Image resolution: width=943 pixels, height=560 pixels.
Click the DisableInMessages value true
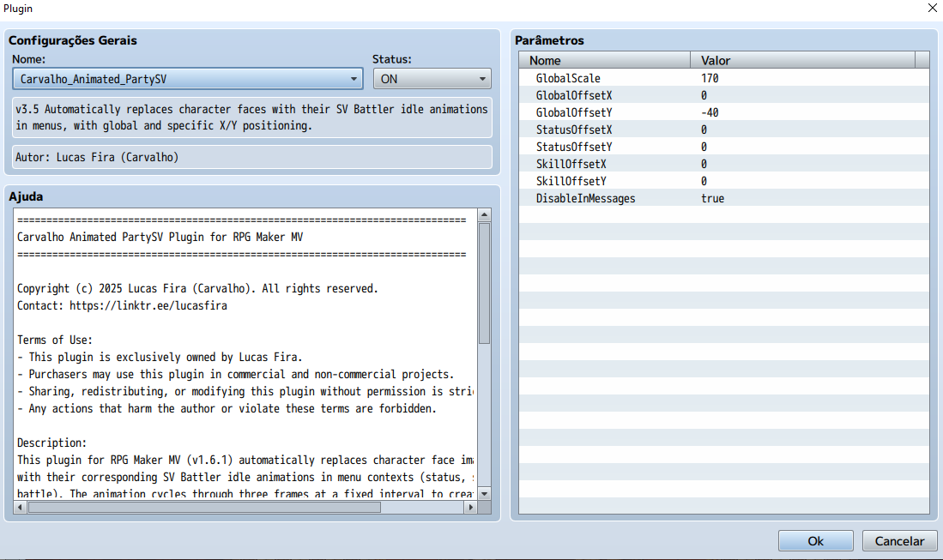pos(713,198)
